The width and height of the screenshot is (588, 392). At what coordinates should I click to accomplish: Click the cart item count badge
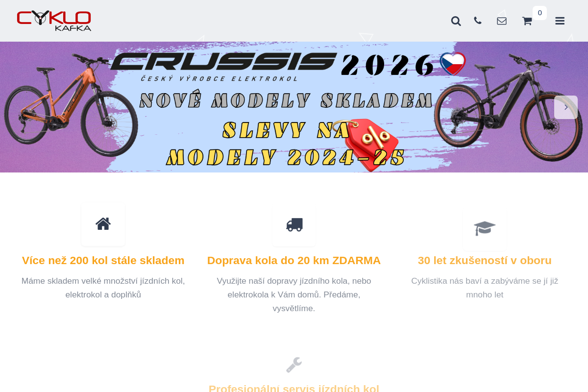539,13
